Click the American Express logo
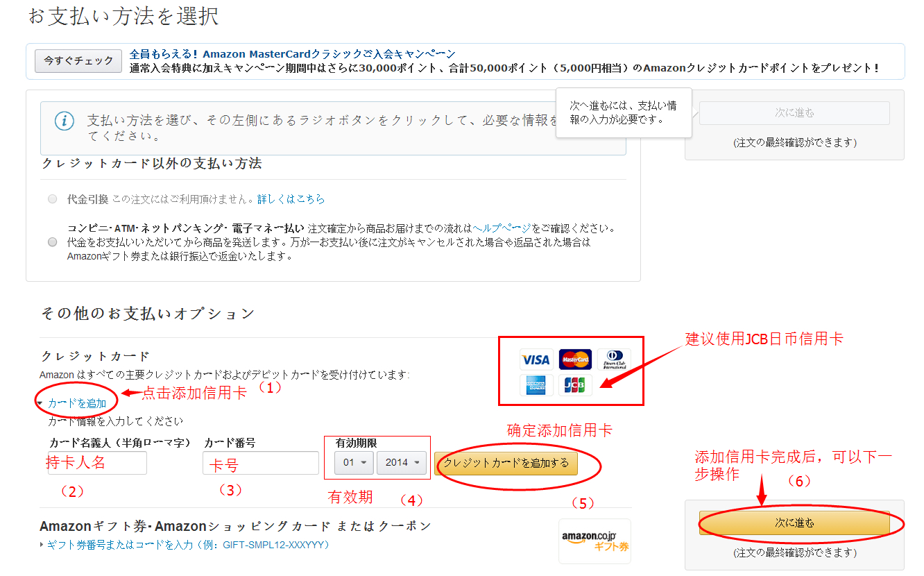Image resolution: width=924 pixels, height=576 pixels. 536,385
